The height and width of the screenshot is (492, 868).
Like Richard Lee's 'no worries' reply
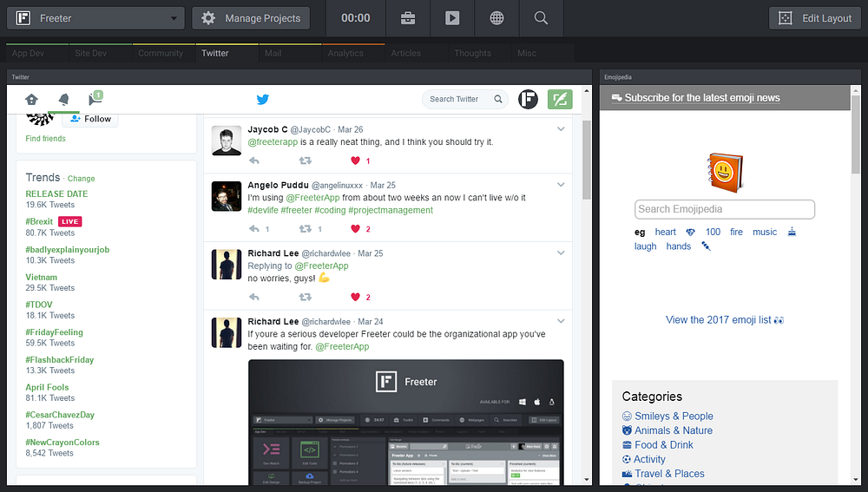355,297
